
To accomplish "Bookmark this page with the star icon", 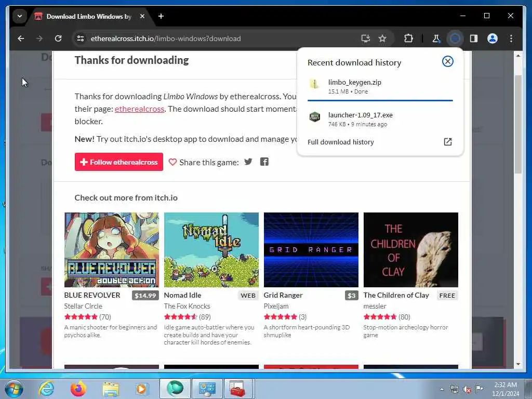I will click(382, 38).
